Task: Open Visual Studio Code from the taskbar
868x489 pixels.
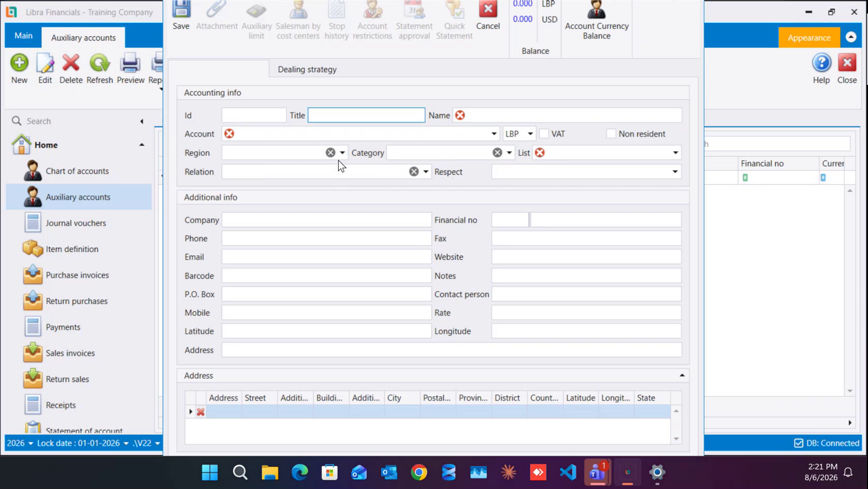Action: [568, 472]
